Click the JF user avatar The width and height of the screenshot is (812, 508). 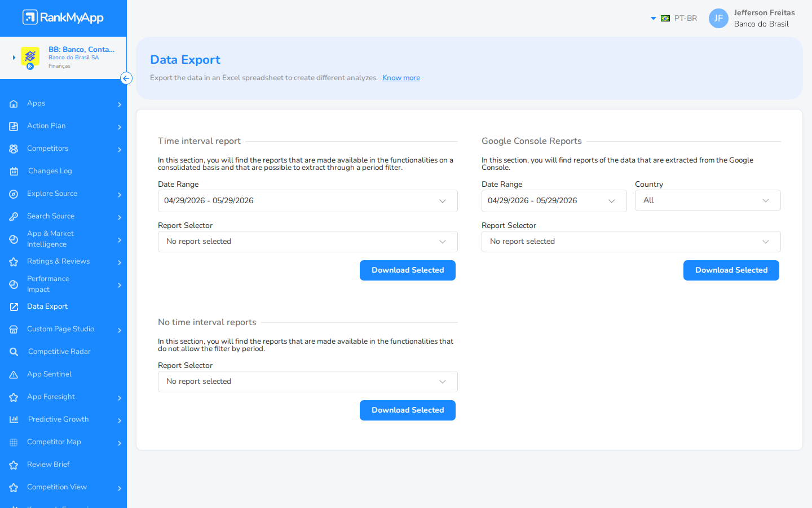pyautogui.click(x=718, y=18)
